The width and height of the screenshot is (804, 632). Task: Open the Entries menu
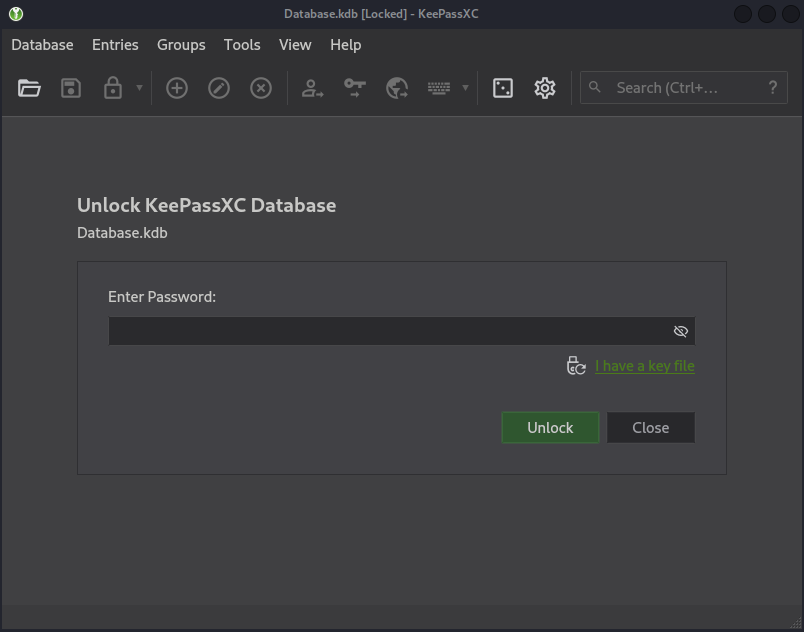[x=115, y=45]
